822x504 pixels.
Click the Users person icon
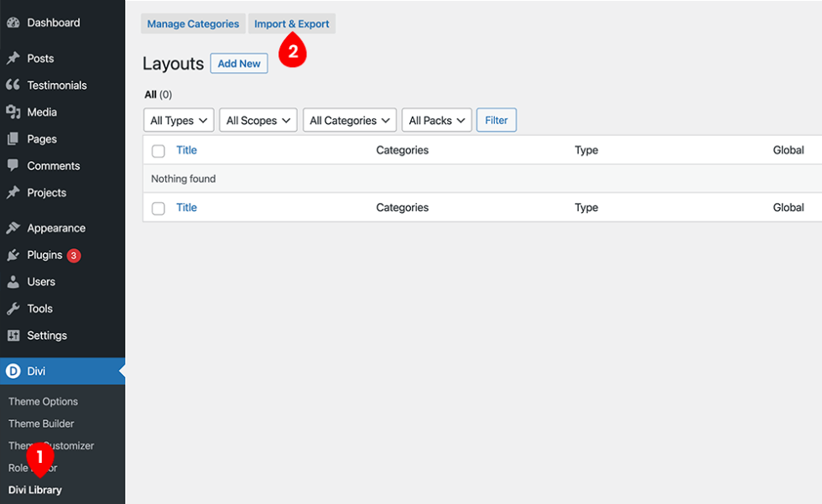coord(13,282)
